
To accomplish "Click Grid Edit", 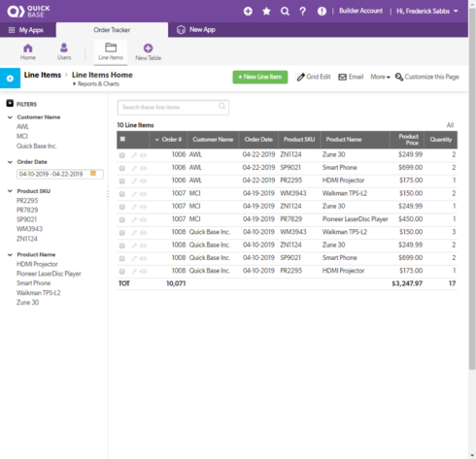I will pyautogui.click(x=314, y=77).
